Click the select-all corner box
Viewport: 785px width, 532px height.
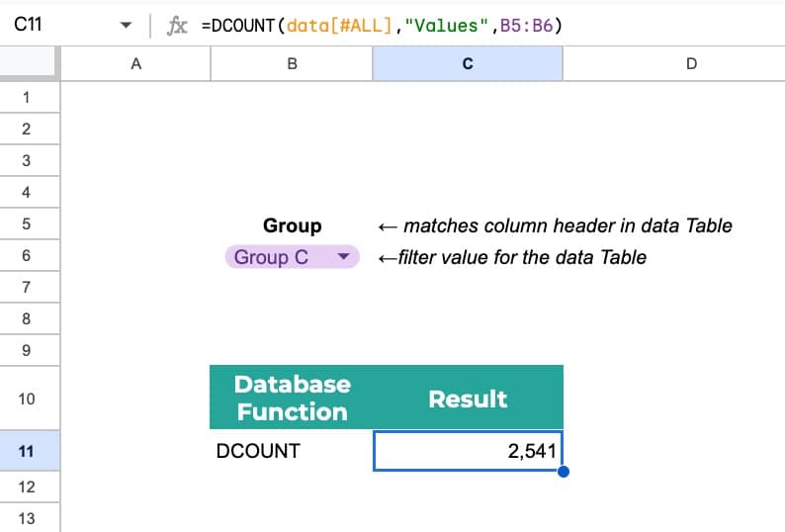[x=30, y=64]
